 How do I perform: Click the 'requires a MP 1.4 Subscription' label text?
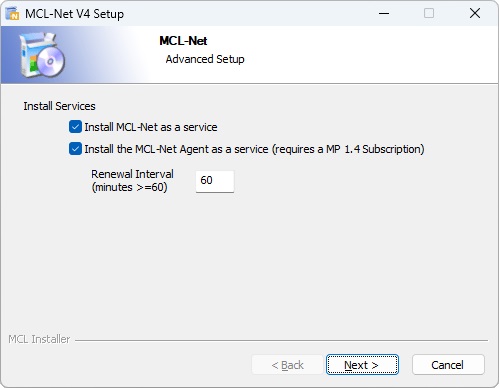pyautogui.click(x=348, y=149)
